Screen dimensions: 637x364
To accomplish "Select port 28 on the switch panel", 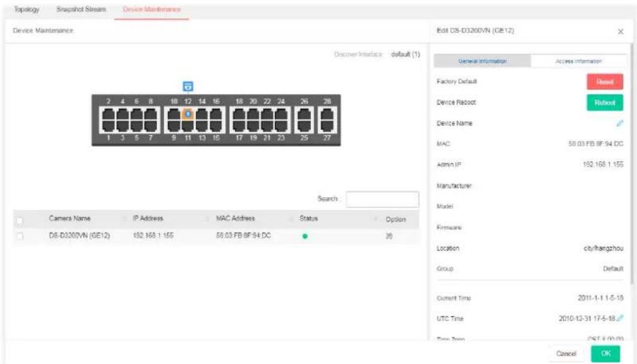I will coord(327,115).
